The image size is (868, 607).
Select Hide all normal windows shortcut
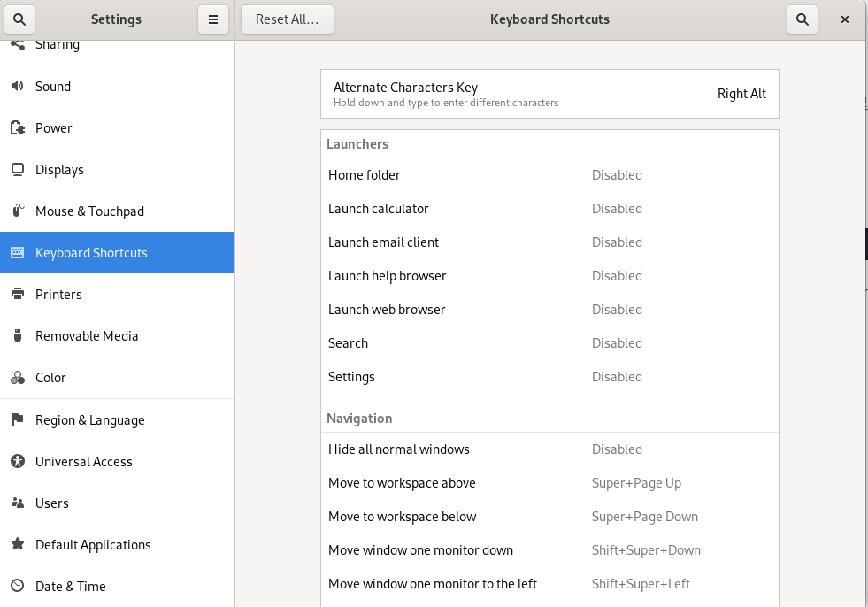coord(549,449)
